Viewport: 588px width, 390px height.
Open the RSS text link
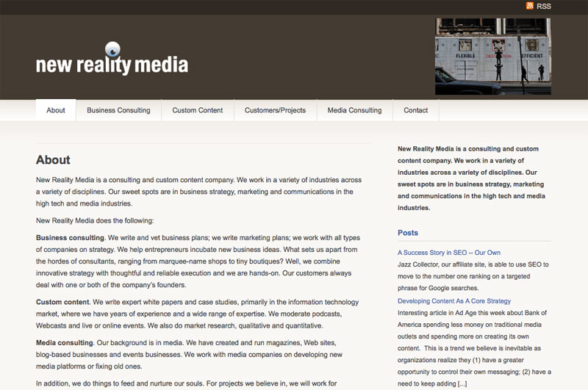(x=543, y=6)
